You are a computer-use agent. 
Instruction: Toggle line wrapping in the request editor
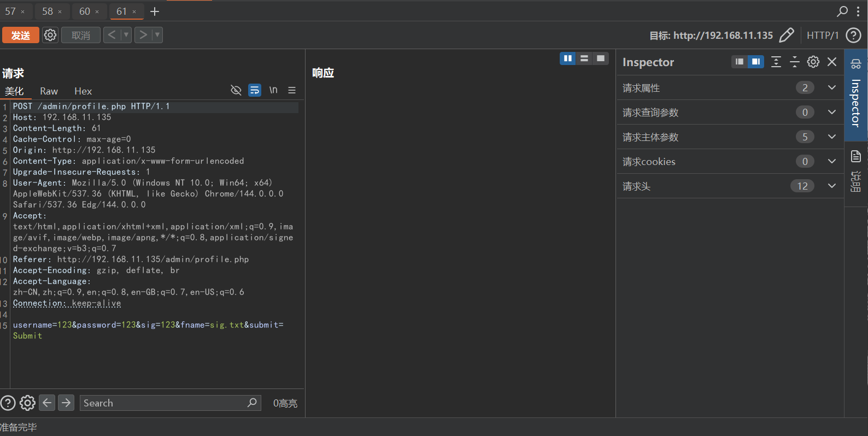tap(255, 90)
